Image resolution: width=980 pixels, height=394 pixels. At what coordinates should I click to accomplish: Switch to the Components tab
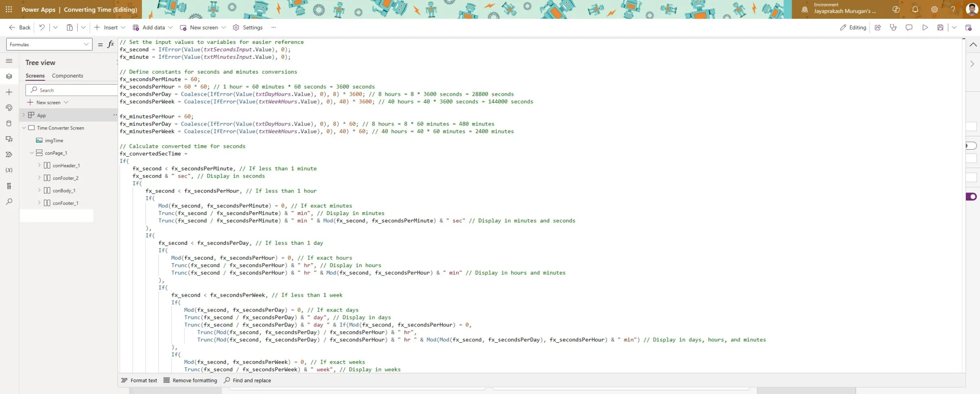68,76
